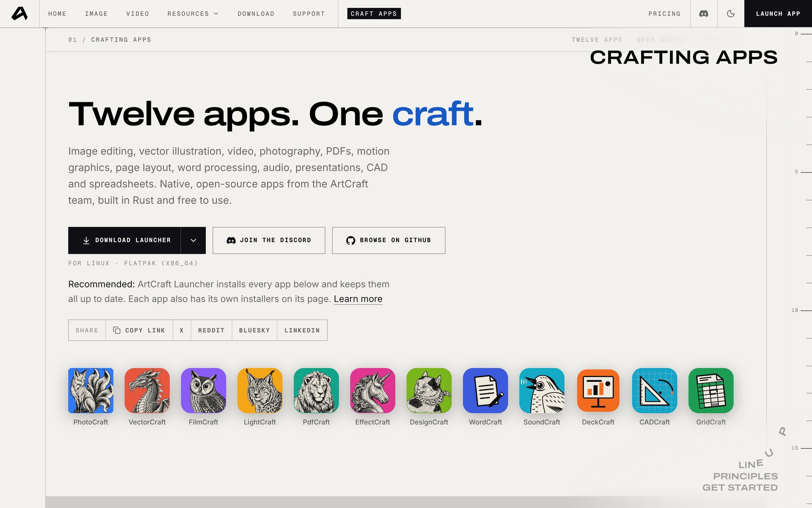Image resolution: width=812 pixels, height=508 pixels.
Task: Click the PRINCIPLES text at bottom right
Action: [x=745, y=476]
